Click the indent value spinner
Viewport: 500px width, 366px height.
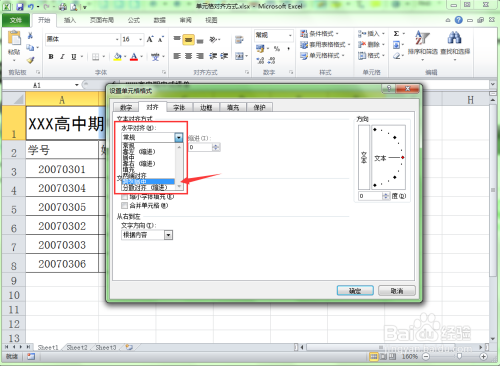216,147
